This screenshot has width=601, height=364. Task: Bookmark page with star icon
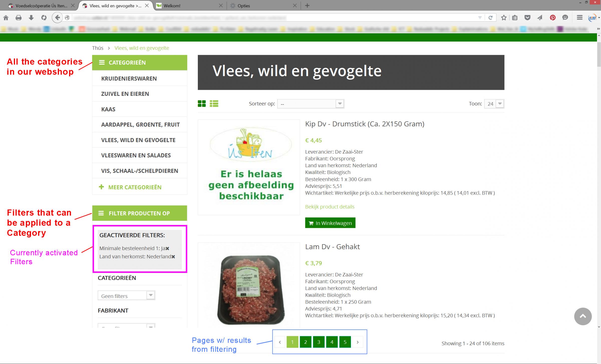[504, 18]
